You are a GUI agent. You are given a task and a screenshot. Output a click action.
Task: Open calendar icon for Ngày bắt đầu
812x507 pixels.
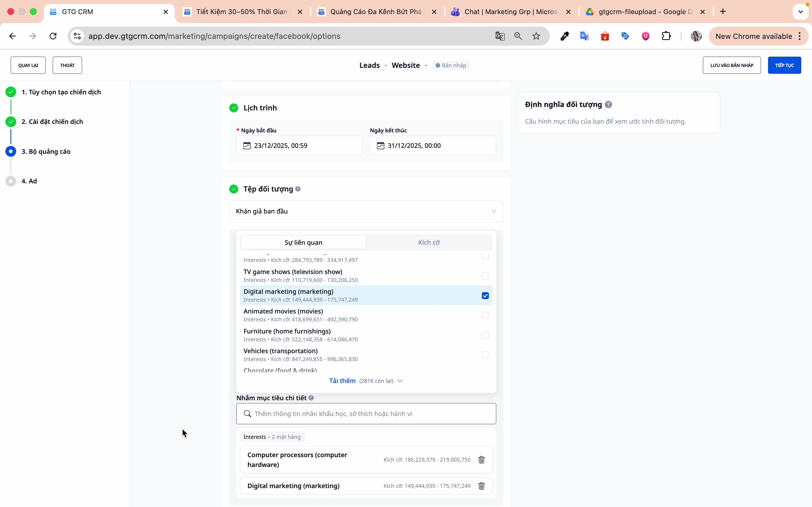point(247,146)
